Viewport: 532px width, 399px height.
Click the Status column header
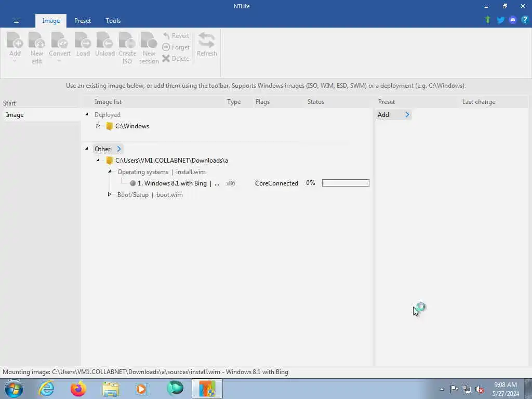click(315, 102)
